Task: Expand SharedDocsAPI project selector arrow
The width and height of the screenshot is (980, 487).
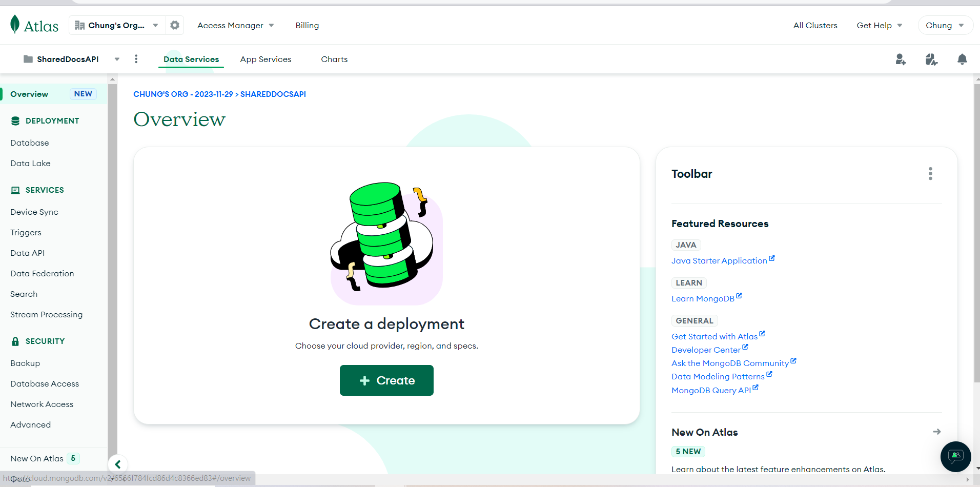Action: (x=117, y=59)
